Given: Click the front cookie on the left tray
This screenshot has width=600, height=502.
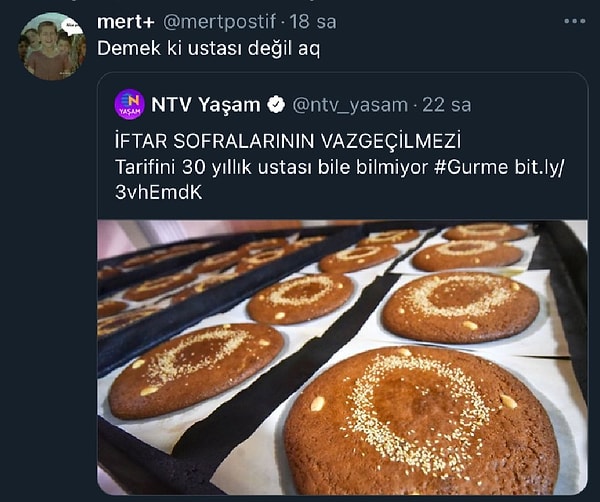Looking at the screenshot, I should coord(196,370).
